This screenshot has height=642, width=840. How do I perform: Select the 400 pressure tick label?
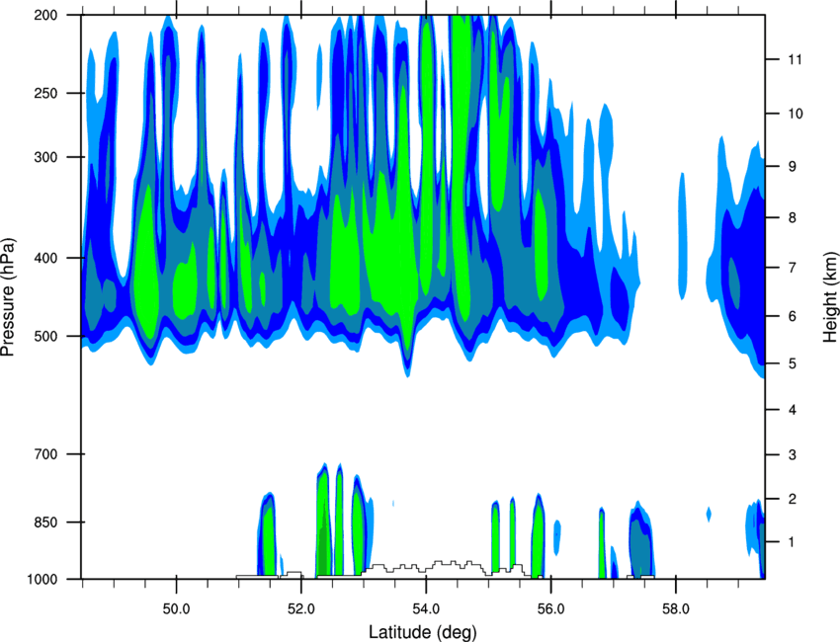click(x=45, y=258)
